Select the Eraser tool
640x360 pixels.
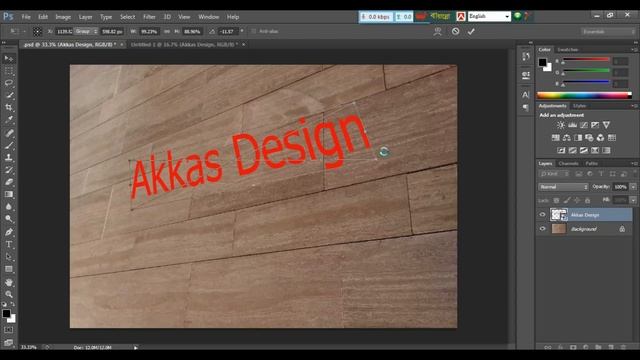(9, 182)
